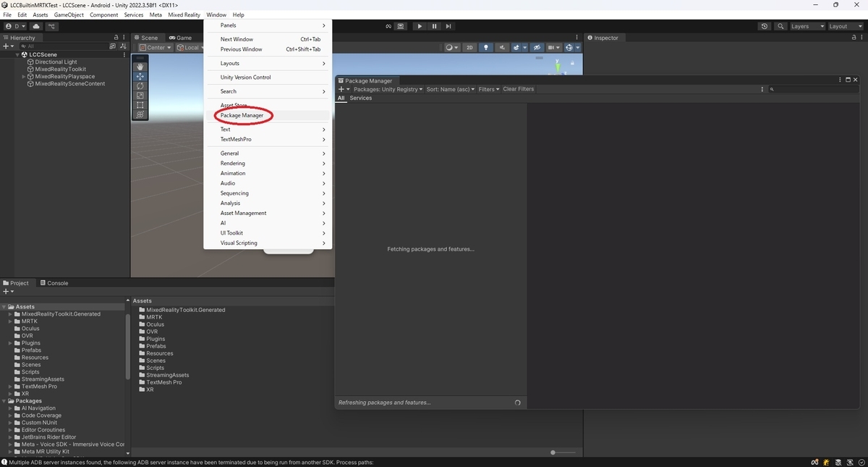Open LCCScene options kebab menu
The height and width of the screenshot is (467, 868).
tap(124, 54)
